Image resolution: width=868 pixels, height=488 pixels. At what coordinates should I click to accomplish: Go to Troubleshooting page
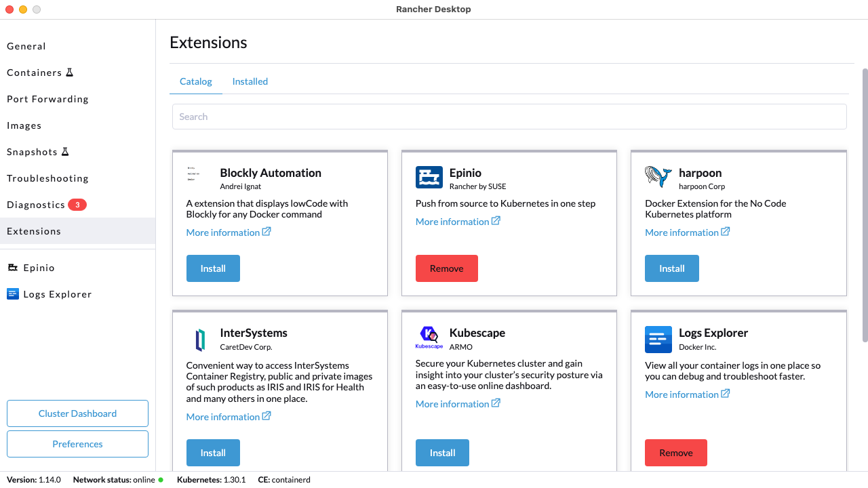(x=77, y=178)
